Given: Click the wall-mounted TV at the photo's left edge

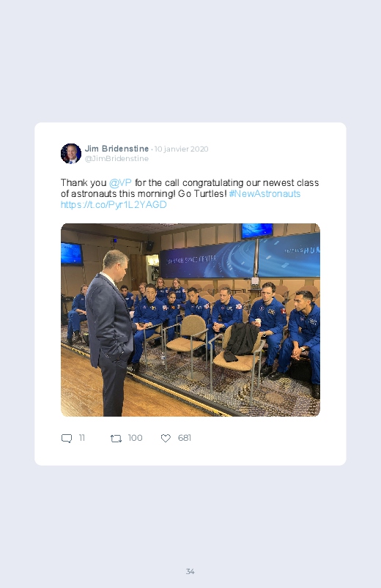Looking at the screenshot, I should pyautogui.click(x=72, y=254).
